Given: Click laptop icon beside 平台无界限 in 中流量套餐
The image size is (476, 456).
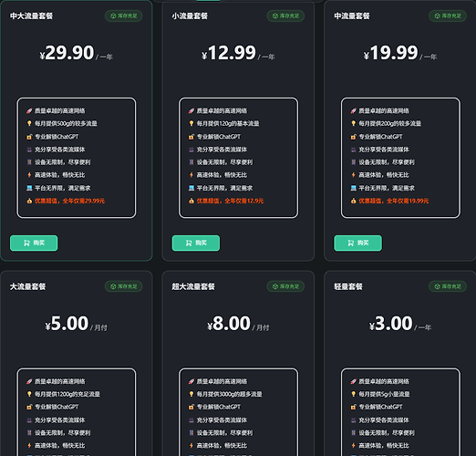Looking at the screenshot, I should coord(353,188).
